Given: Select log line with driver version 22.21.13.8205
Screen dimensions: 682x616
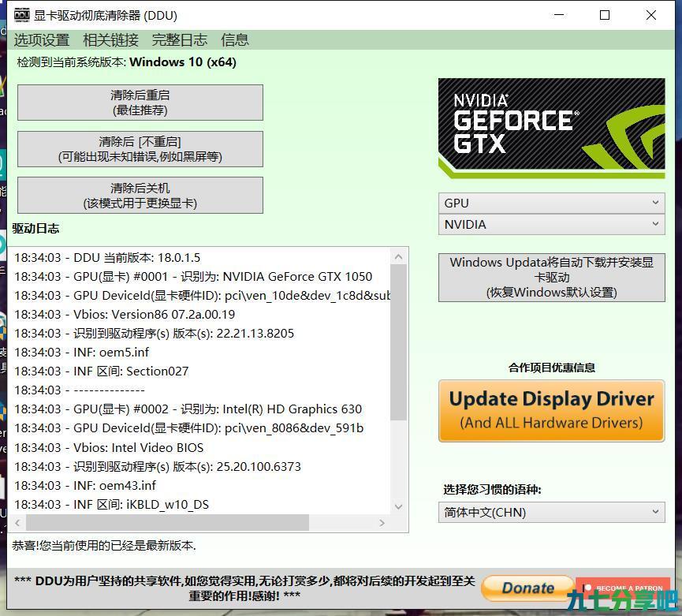Looking at the screenshot, I should point(154,334).
